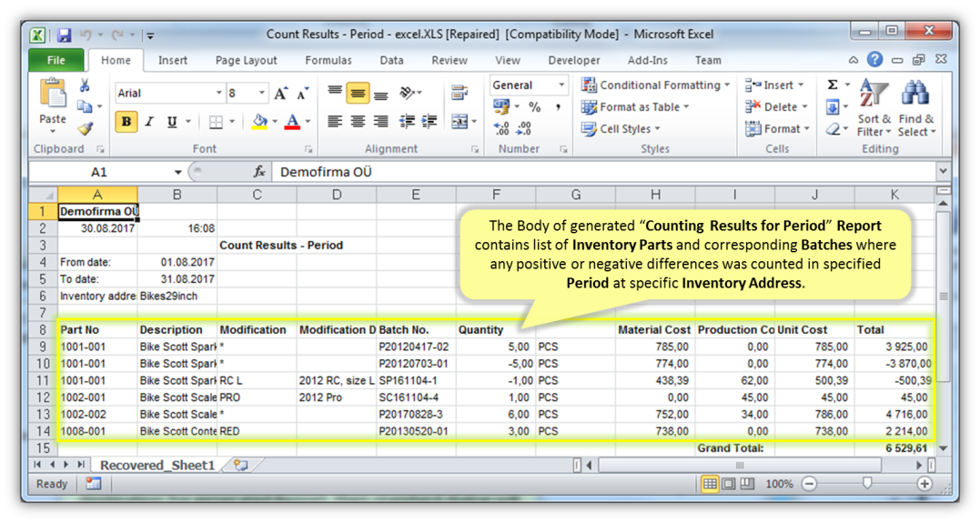Click the Zoom In plus button
Image resolution: width=980 pixels, height=523 pixels.
(924, 484)
